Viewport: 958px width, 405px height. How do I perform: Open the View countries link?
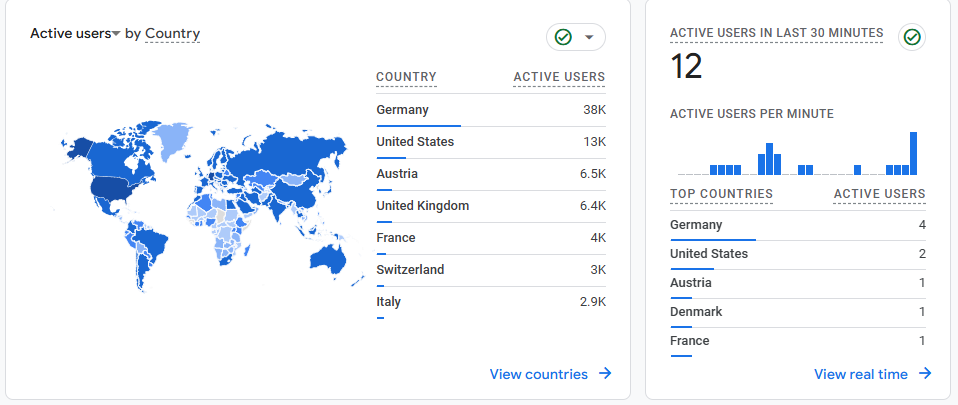539,374
